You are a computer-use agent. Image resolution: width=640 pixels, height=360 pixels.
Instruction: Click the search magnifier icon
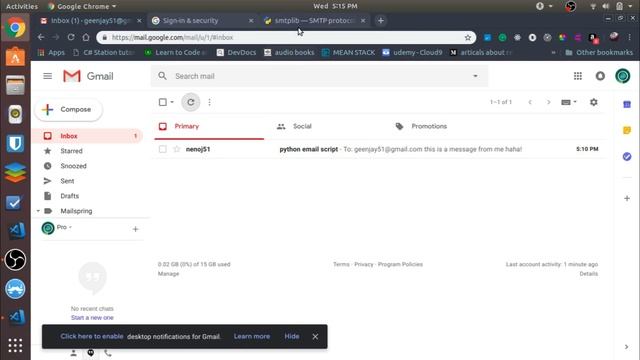(x=162, y=76)
